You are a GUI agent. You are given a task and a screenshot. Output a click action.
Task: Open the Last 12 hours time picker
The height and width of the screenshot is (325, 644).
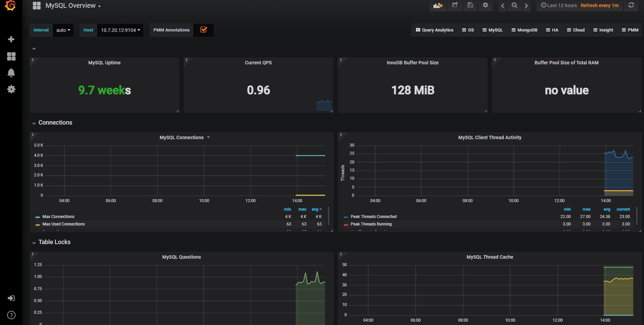pos(559,5)
